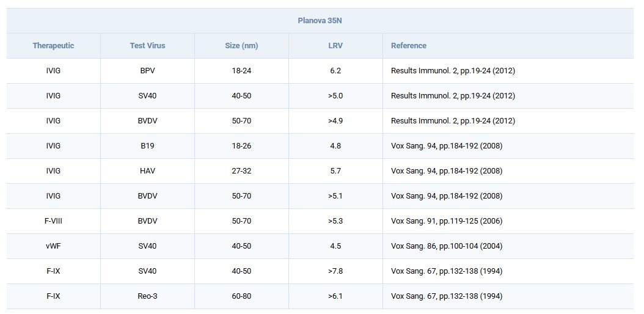
Task: Select the Reference column header
Action: 409,46
